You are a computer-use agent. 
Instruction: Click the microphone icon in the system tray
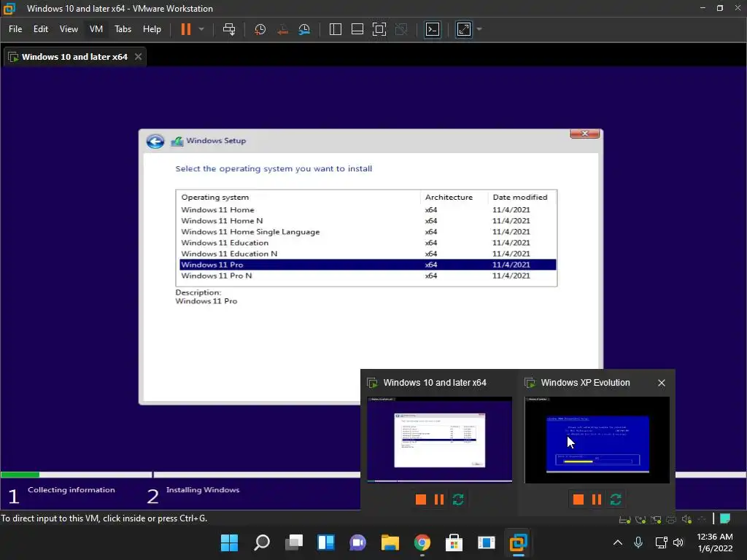pyautogui.click(x=638, y=542)
